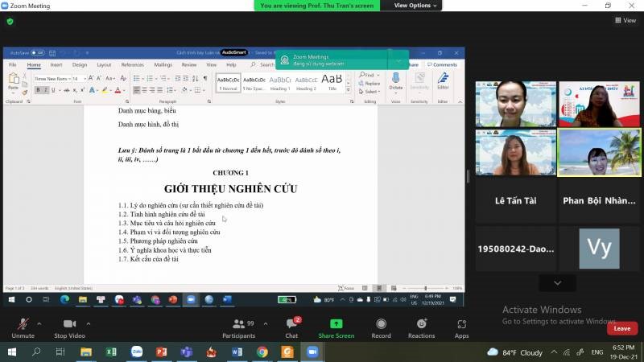Unmute the microphone in Zoom
Screen dimensions: 644x362
pyautogui.click(x=23, y=327)
